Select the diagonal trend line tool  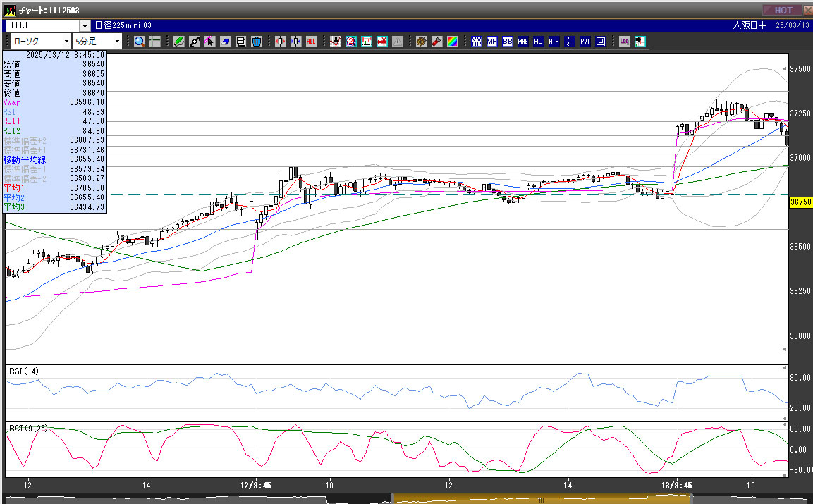click(x=195, y=42)
